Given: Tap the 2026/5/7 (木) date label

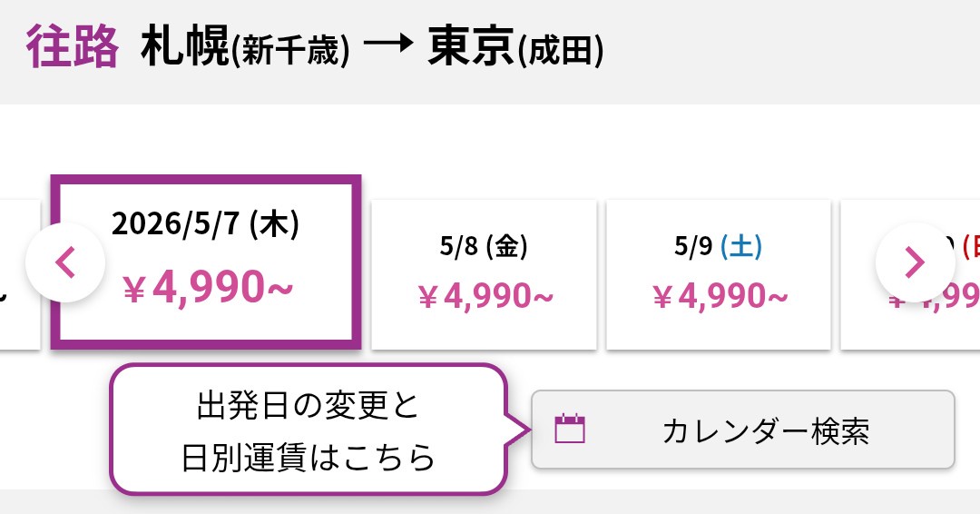Looking at the screenshot, I should coord(205,224).
